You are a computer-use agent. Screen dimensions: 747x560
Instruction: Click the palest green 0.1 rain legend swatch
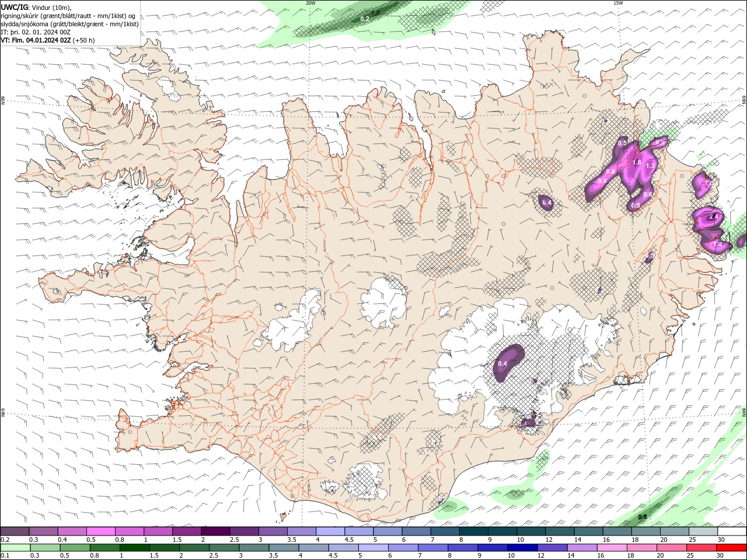(16, 548)
